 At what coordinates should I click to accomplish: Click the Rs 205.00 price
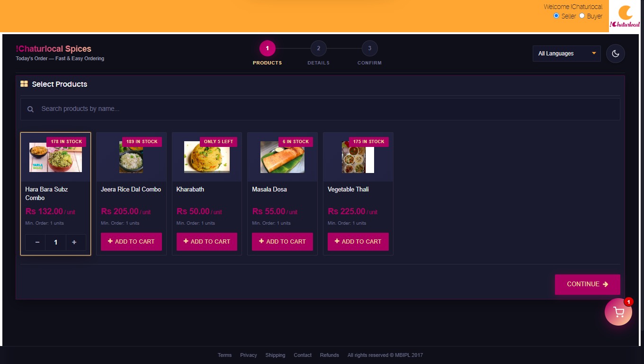tap(120, 211)
